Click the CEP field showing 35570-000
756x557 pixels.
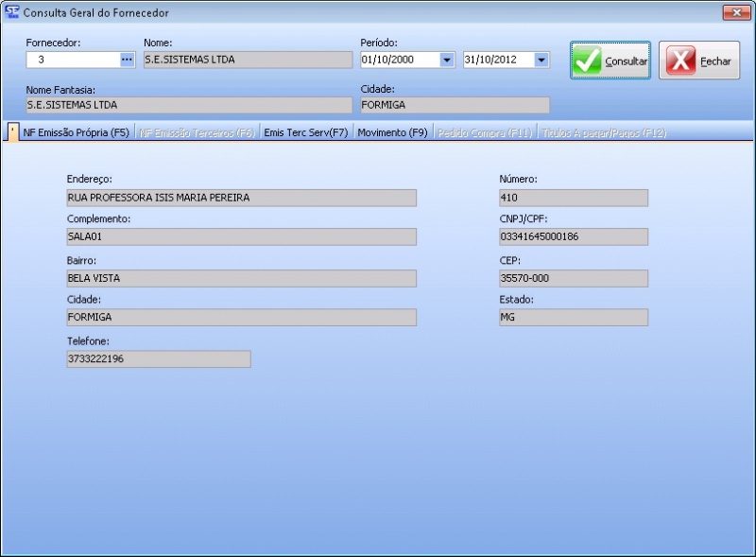(573, 278)
